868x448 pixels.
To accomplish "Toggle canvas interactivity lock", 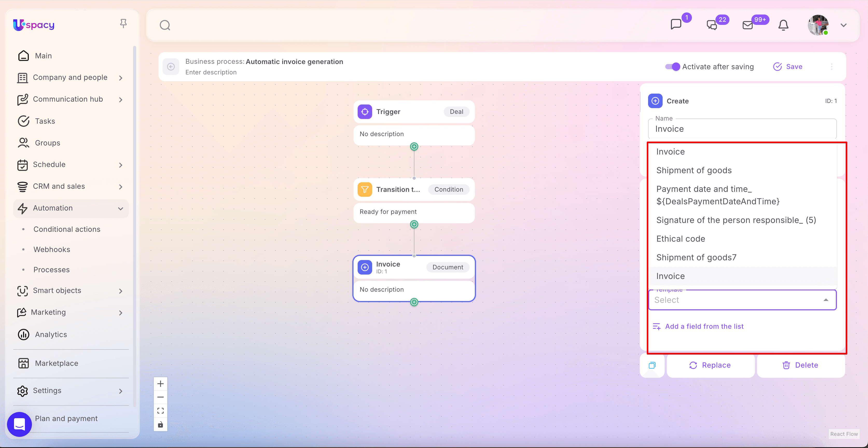I will pos(160,424).
